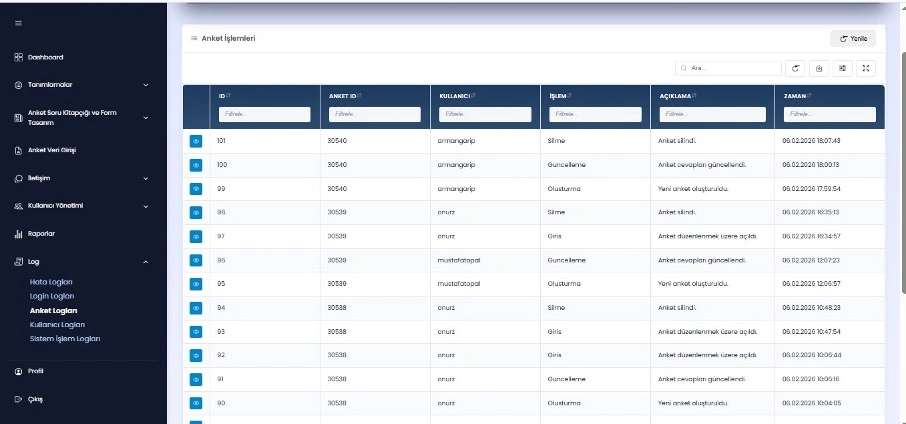Screen dimensions: 906x424
Task: Expand the Kullanıcı Yönetimi menu
Action: point(146,206)
